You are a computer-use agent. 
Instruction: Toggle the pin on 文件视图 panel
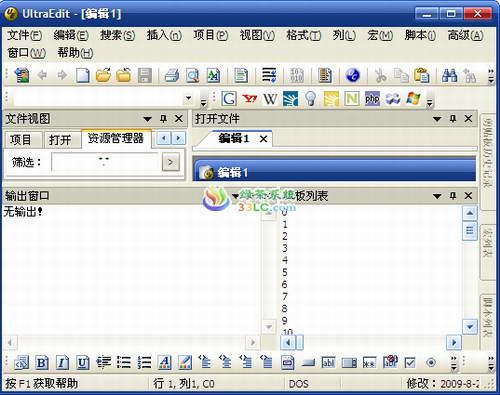pyautogui.click(x=163, y=119)
